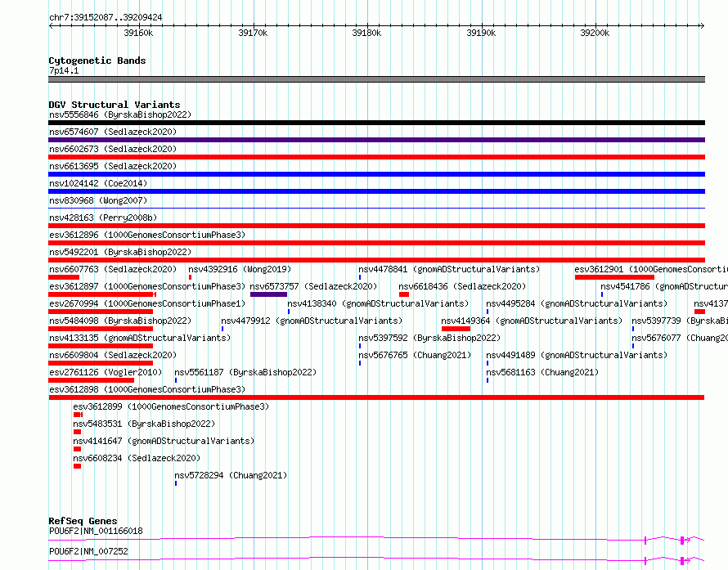Click nsv5492201 (ByrskaBishop2022) label

[x=120, y=252]
